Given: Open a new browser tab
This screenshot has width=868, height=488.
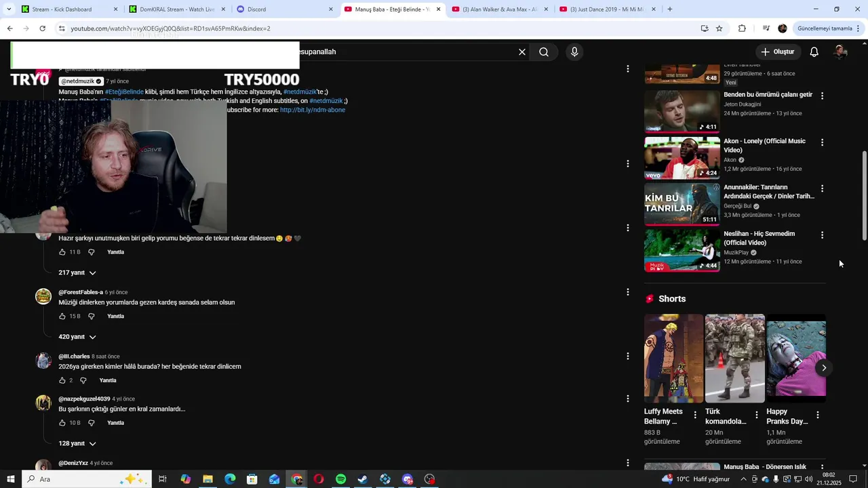Looking at the screenshot, I should click(x=670, y=9).
